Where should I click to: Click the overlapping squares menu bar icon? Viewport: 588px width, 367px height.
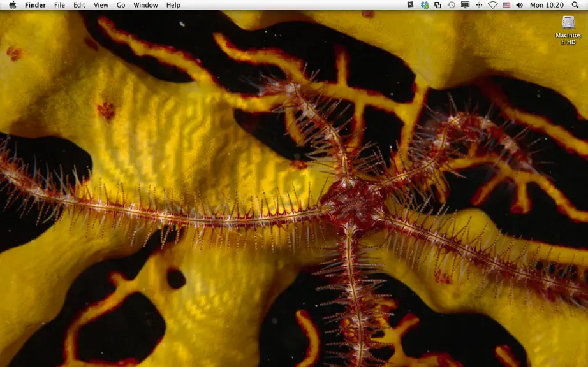pos(437,5)
